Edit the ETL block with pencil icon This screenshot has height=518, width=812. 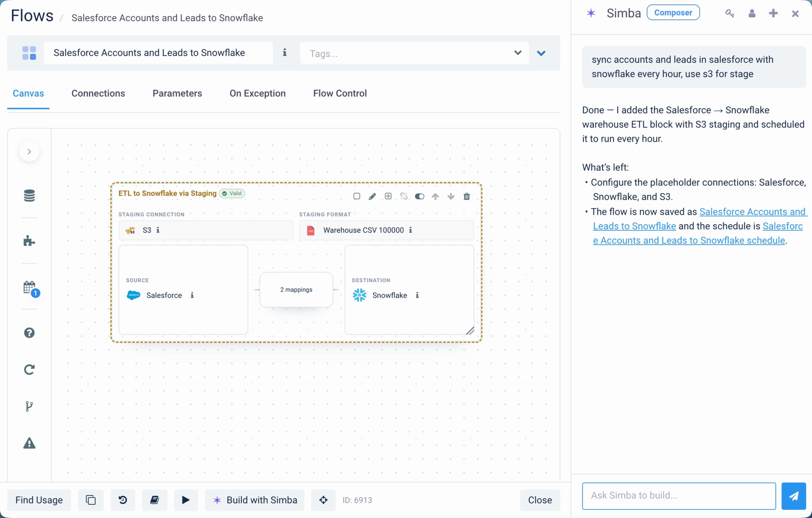click(372, 196)
